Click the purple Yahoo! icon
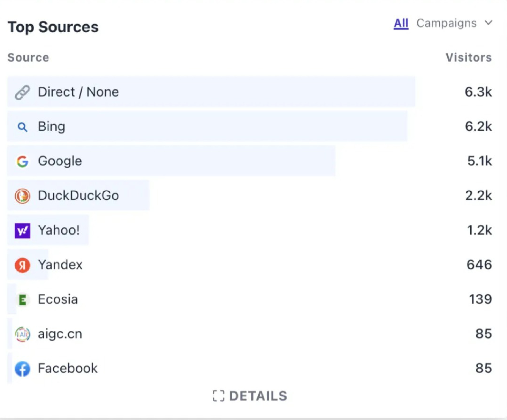 pyautogui.click(x=23, y=231)
